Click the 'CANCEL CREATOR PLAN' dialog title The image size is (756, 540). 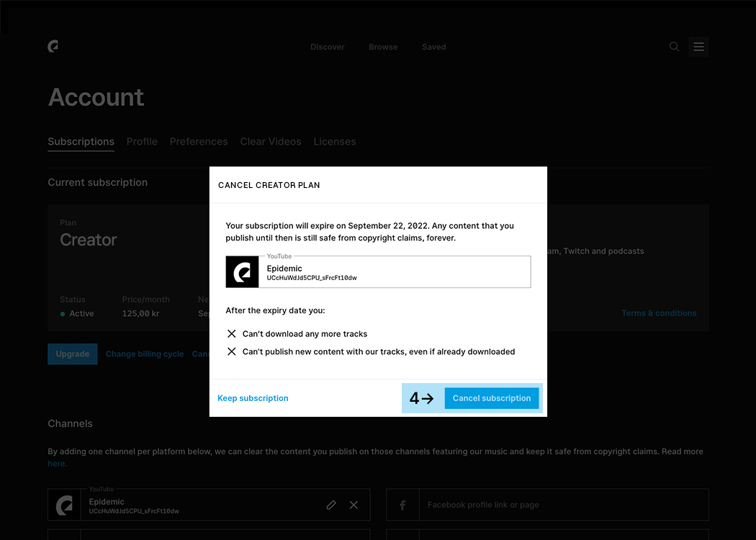269,185
